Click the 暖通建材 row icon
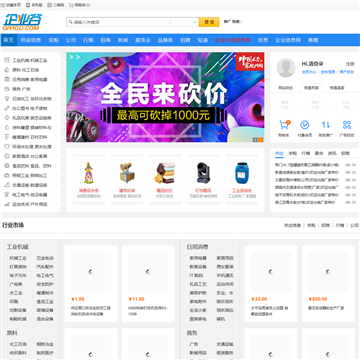 [6, 137]
